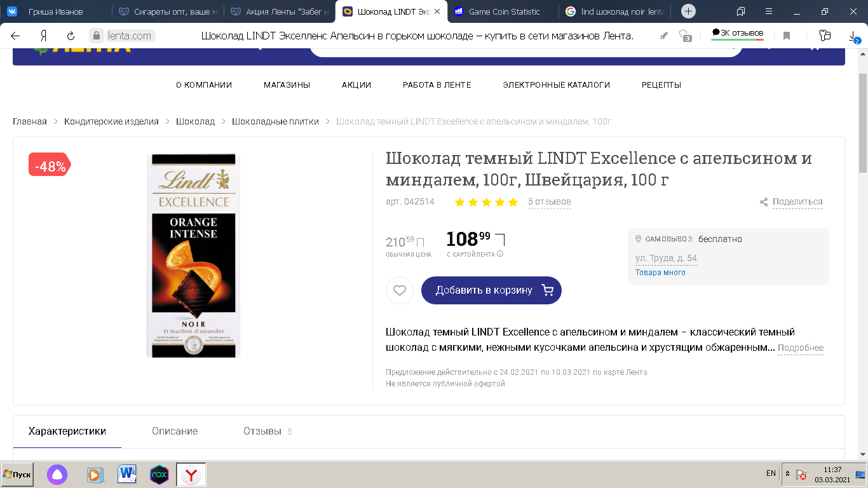
Task: Click the Lindt chocolate product image
Action: pos(193,255)
